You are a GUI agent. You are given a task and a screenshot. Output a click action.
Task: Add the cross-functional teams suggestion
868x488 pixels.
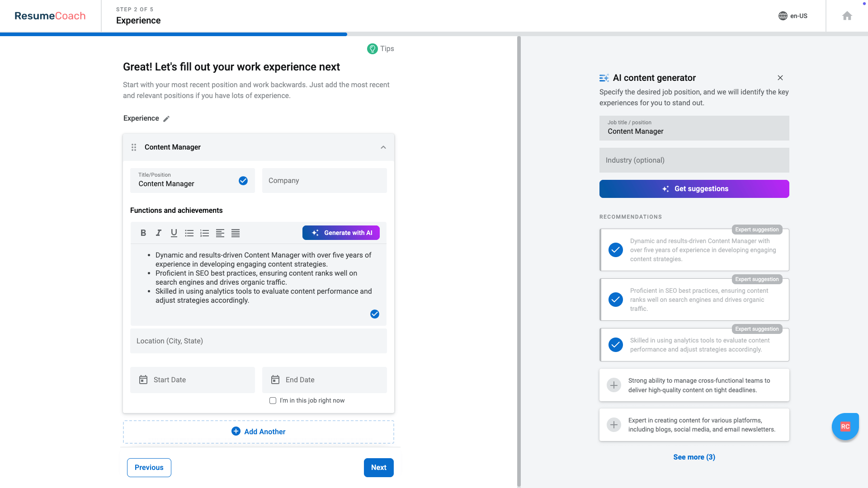coord(613,385)
